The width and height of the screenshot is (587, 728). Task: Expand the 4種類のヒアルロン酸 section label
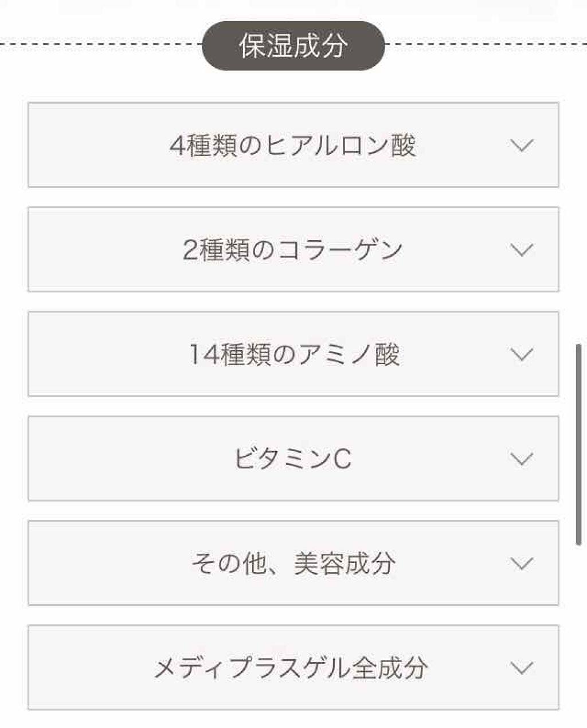[292, 146]
